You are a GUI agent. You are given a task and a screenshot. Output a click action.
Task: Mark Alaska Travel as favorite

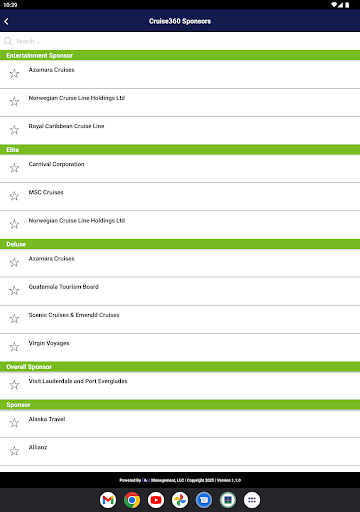[x=14, y=423]
